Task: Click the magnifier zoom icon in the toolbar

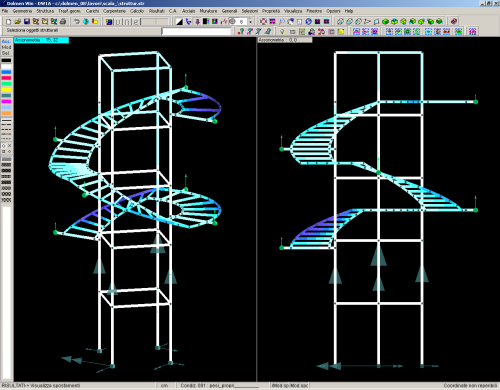Action: pos(281,22)
